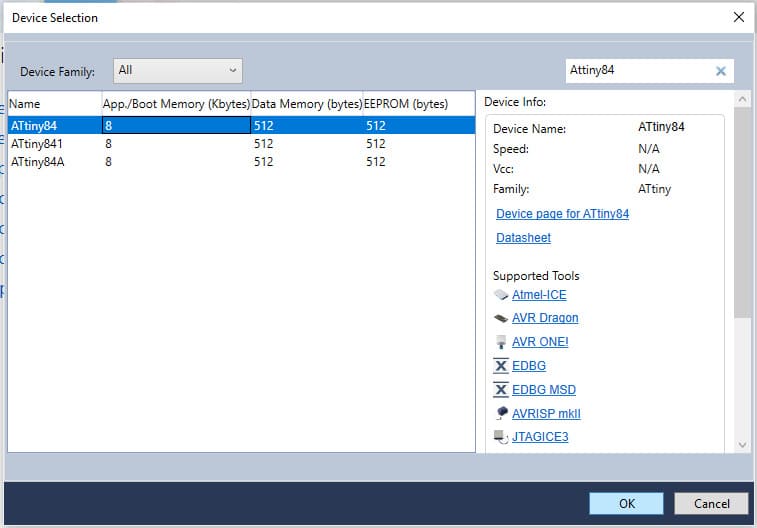Open the Datasheet link
The width and height of the screenshot is (757, 528).
coord(523,237)
